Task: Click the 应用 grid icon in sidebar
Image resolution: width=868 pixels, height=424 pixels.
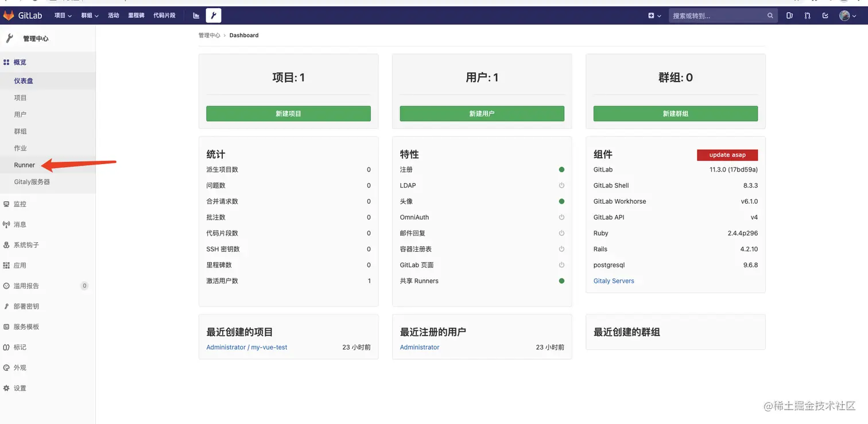Action: pyautogui.click(x=6, y=265)
